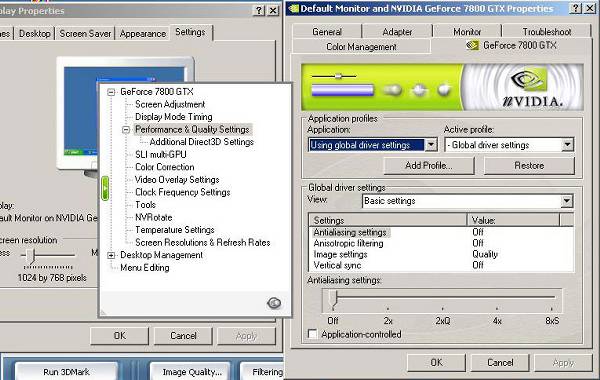The image size is (600, 380).
Task: Click the green slide-out tab on the menu edge
Action: [105, 188]
